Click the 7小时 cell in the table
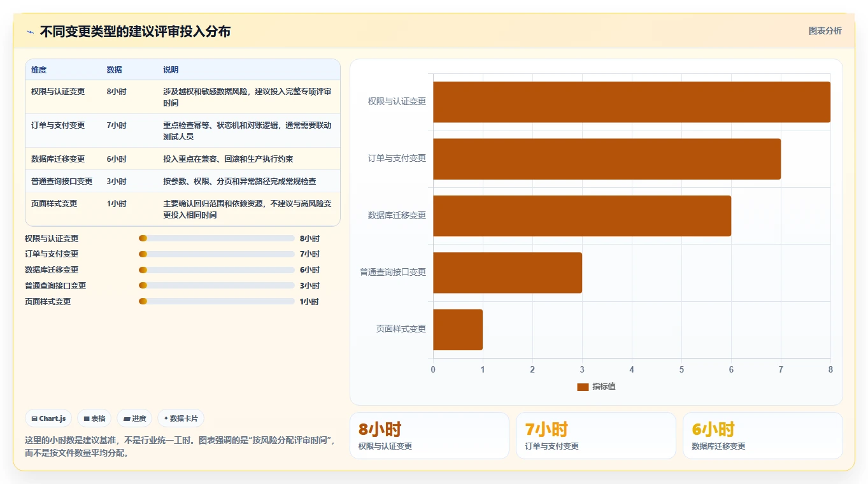 pyautogui.click(x=117, y=125)
